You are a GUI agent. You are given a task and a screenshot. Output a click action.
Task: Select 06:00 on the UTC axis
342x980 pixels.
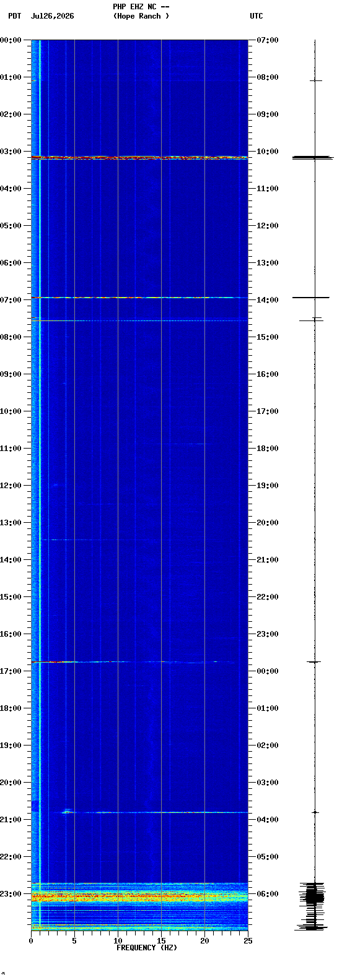268,894
